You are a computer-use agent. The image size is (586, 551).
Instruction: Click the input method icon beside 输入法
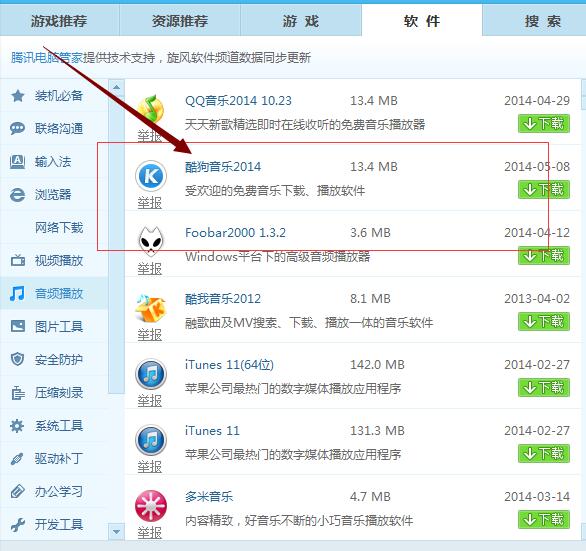click(x=18, y=162)
